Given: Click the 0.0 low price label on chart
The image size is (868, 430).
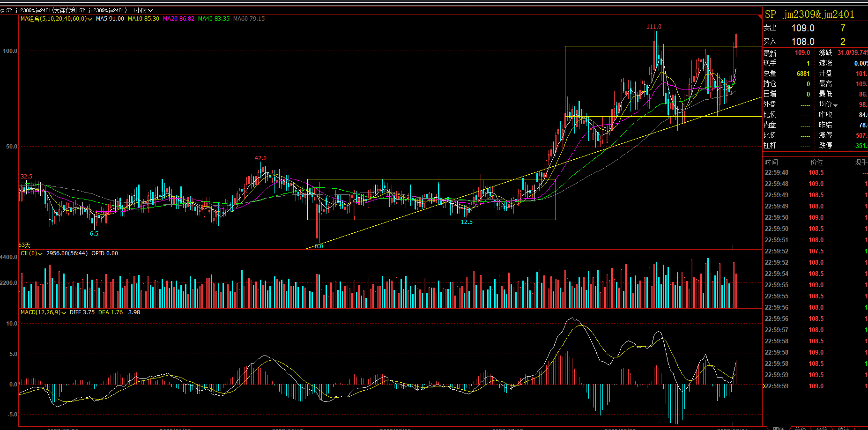Looking at the screenshot, I should coord(319,246).
